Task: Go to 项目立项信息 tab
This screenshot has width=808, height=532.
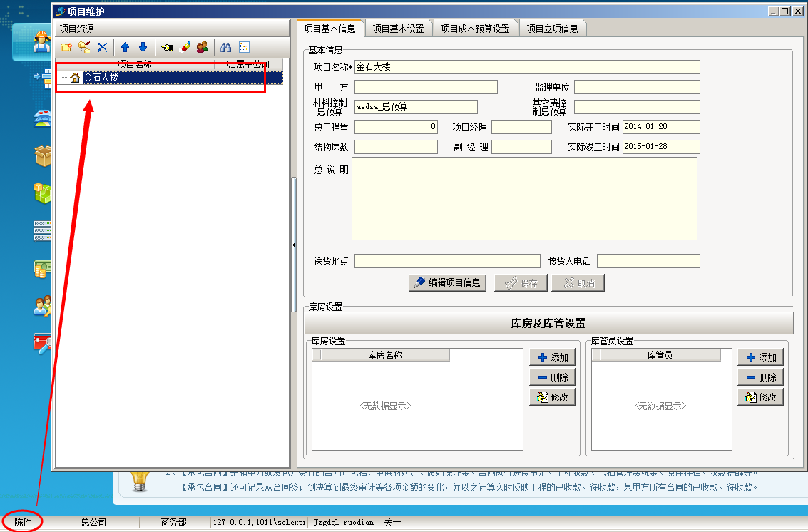Action: (552, 29)
